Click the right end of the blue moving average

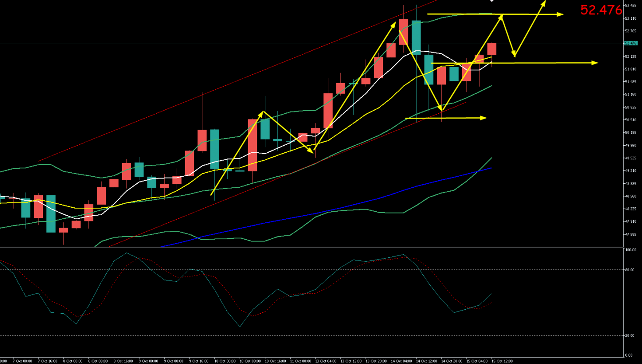click(491, 168)
